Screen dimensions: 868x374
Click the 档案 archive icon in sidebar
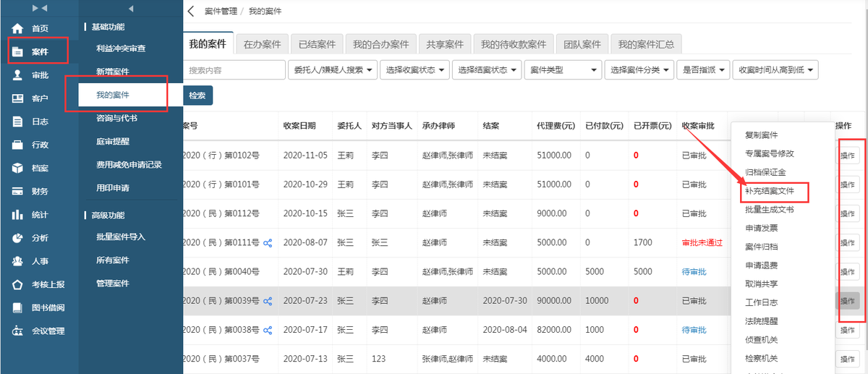click(17, 168)
